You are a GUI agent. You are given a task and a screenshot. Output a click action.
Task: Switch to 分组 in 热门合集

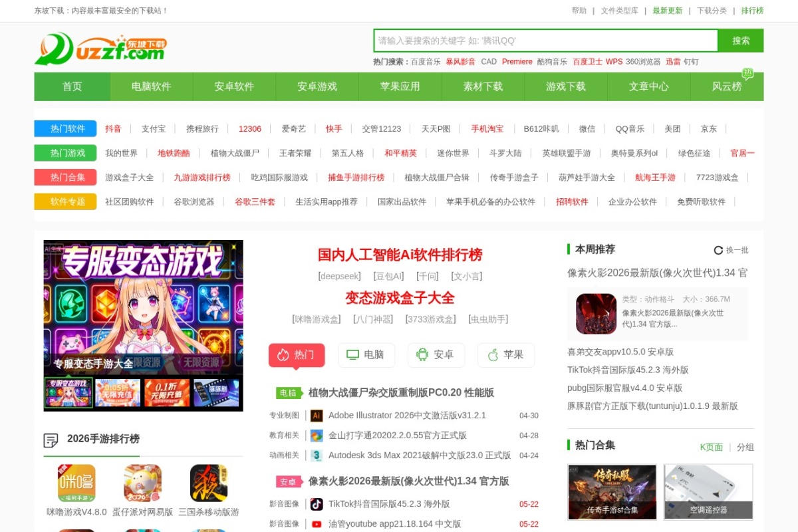[745, 448]
